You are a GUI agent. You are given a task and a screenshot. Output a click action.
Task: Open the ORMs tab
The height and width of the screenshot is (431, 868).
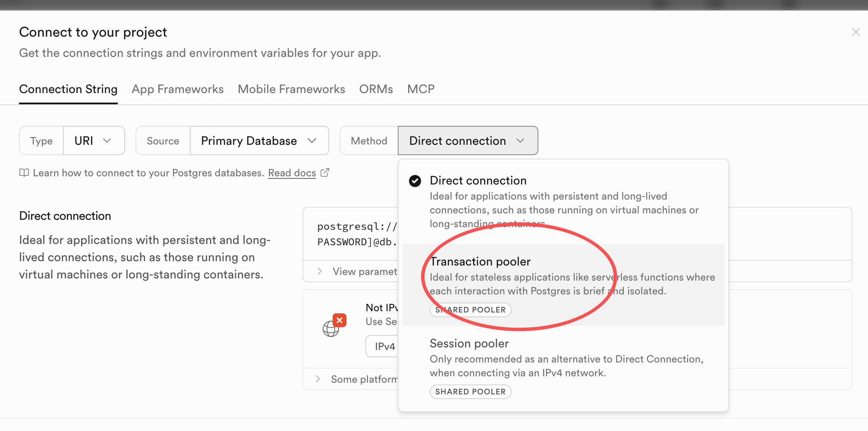click(x=376, y=89)
